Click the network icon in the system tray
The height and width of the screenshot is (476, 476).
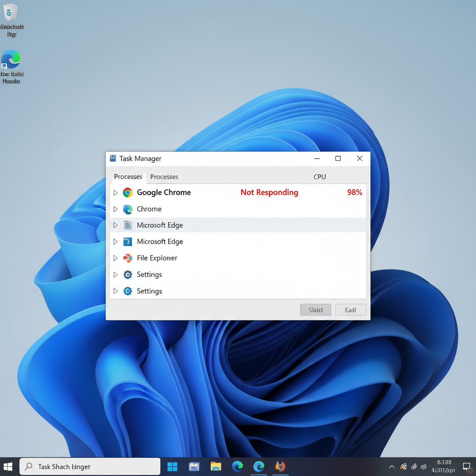click(423, 466)
